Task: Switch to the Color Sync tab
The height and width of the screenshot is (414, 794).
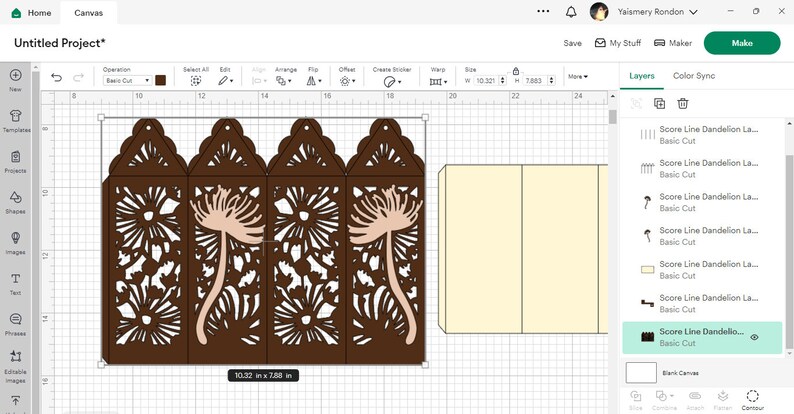Action: pos(694,76)
